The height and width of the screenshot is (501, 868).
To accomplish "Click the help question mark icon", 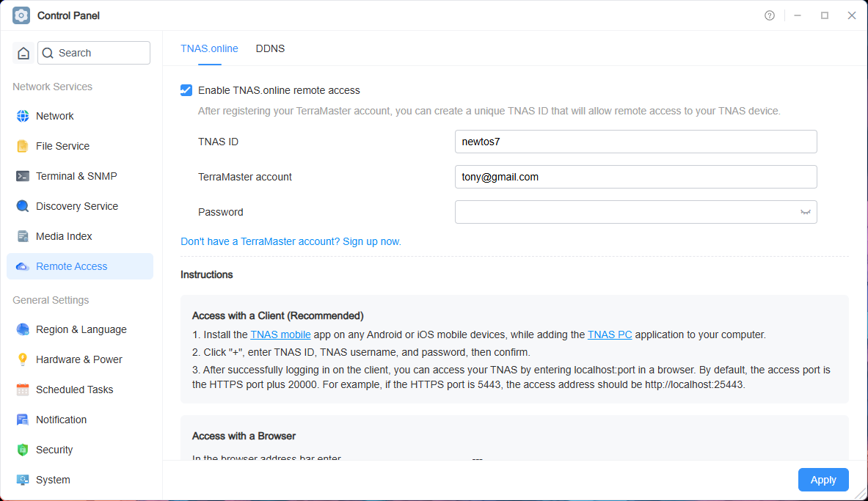I will coord(769,15).
